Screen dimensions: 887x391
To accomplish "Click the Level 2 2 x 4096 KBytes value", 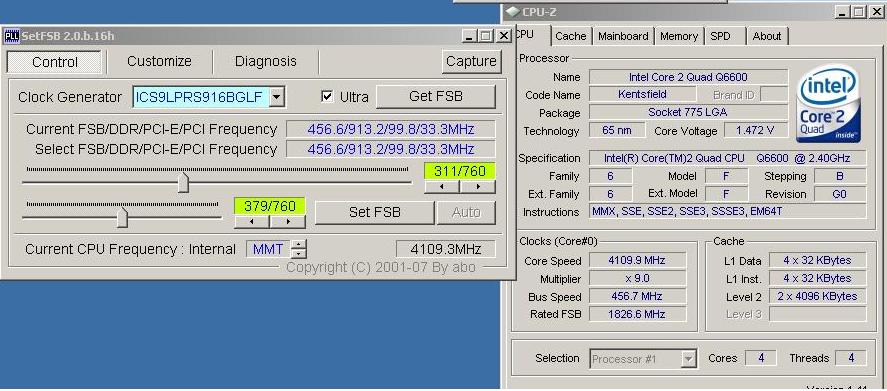I will pyautogui.click(x=817, y=296).
